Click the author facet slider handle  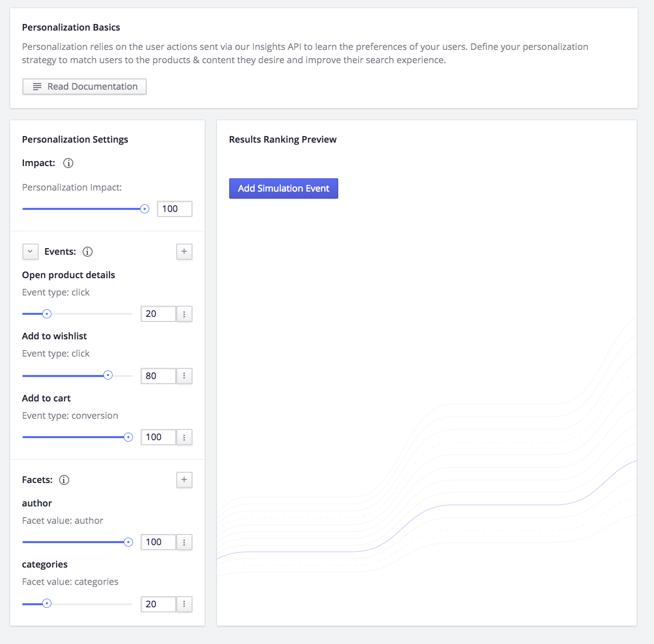128,542
